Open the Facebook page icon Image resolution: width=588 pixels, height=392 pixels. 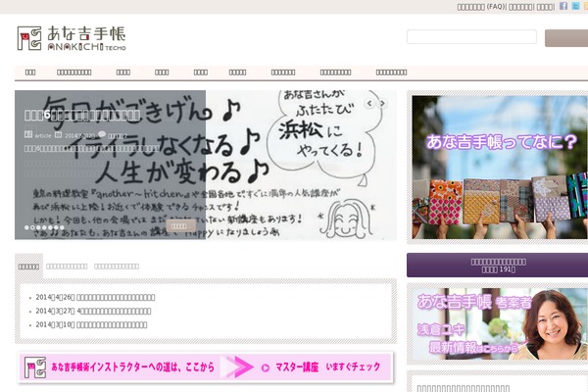(563, 6)
